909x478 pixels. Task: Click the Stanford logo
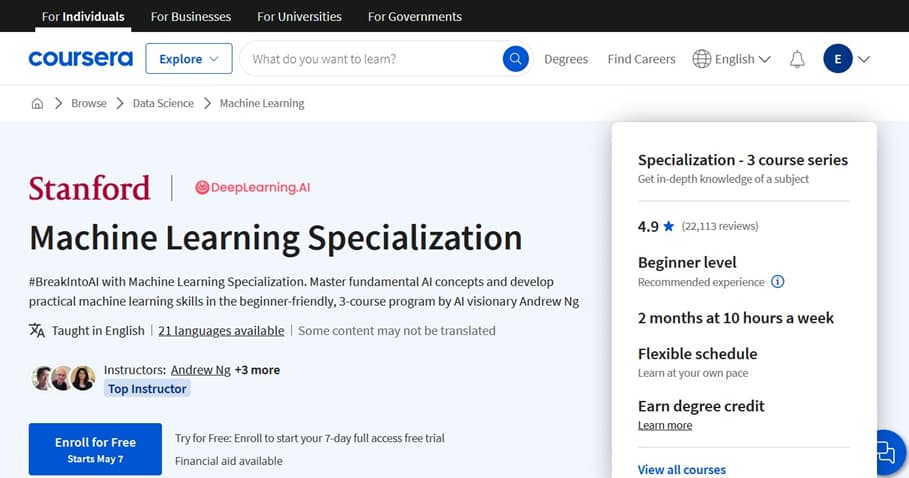[89, 187]
